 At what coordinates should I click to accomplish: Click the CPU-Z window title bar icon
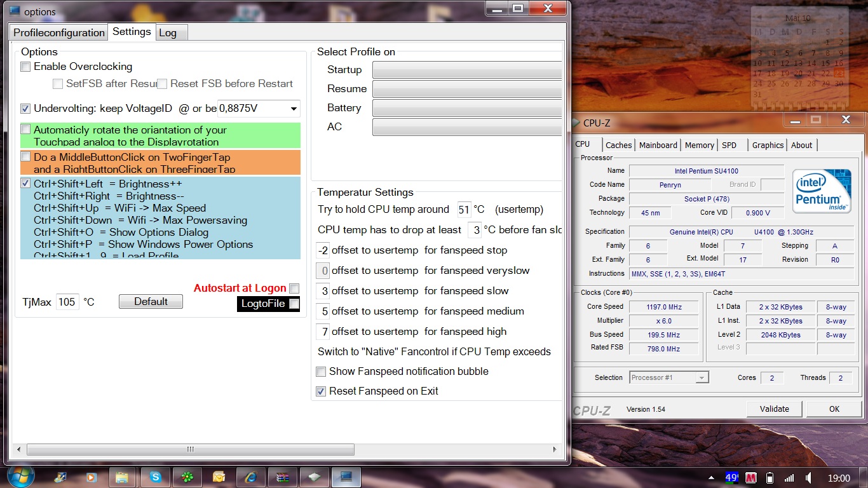pyautogui.click(x=576, y=123)
